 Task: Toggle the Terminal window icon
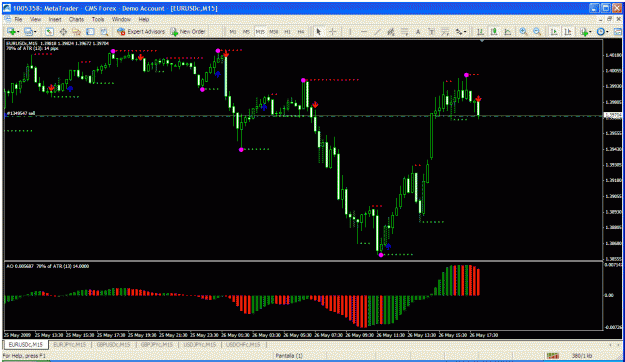tap(90, 31)
